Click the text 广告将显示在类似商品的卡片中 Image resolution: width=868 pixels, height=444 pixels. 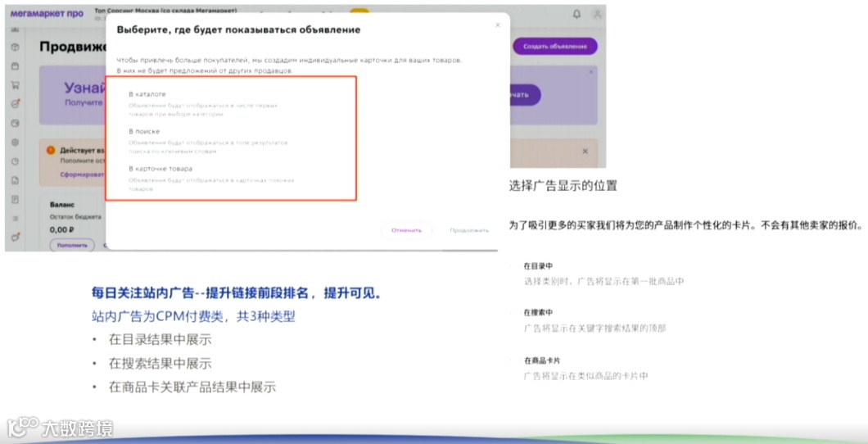tap(585, 376)
